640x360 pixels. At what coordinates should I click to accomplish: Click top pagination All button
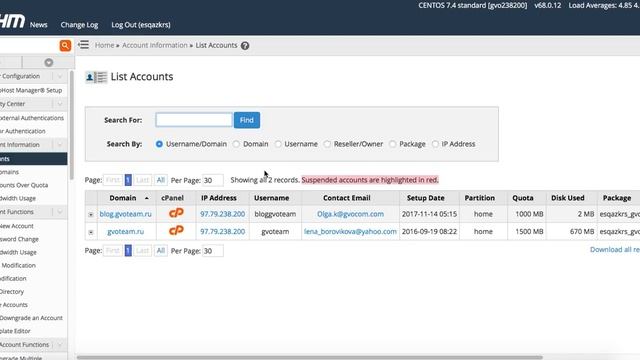pyautogui.click(x=161, y=180)
